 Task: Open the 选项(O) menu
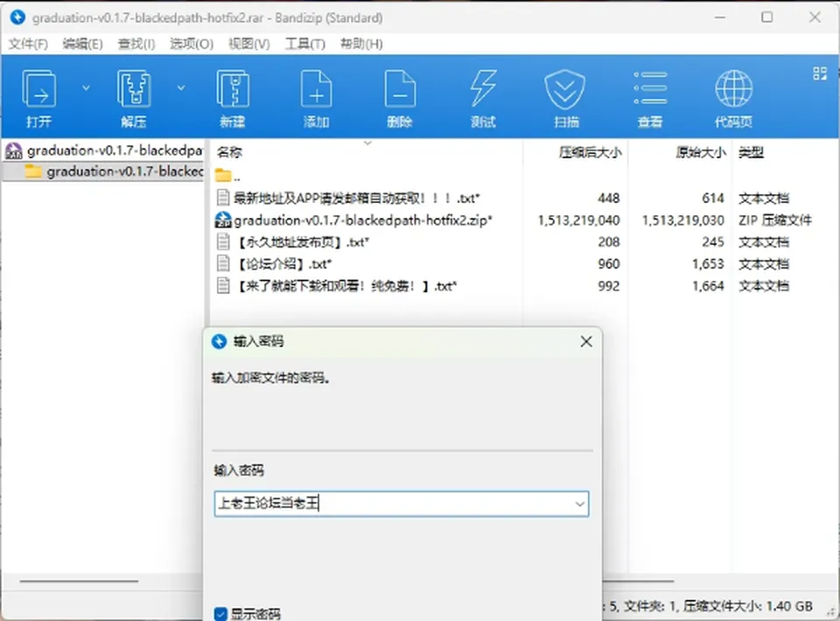[x=192, y=44]
